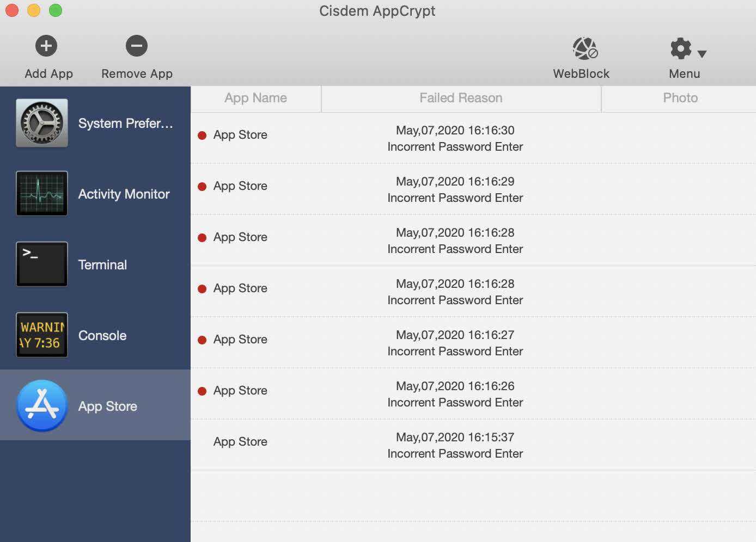
Task: Click the red dot beside the 16:16:30 entry
Action: [202, 135]
